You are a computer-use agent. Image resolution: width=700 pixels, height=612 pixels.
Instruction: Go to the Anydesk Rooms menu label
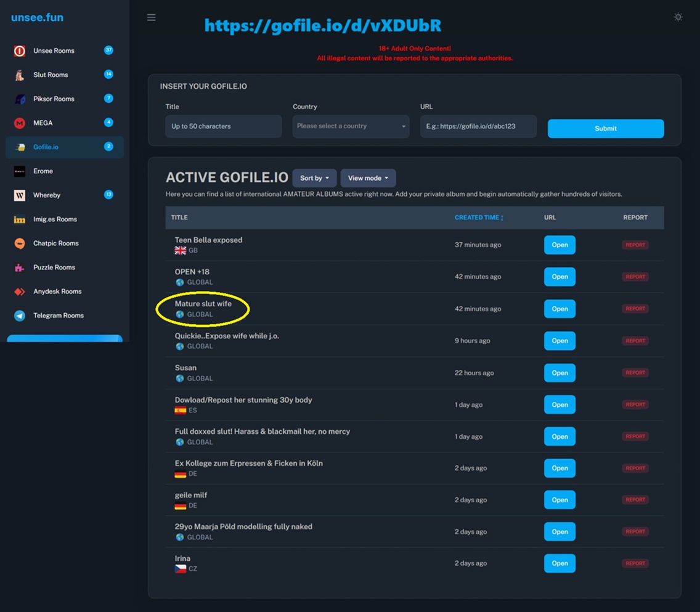57,292
